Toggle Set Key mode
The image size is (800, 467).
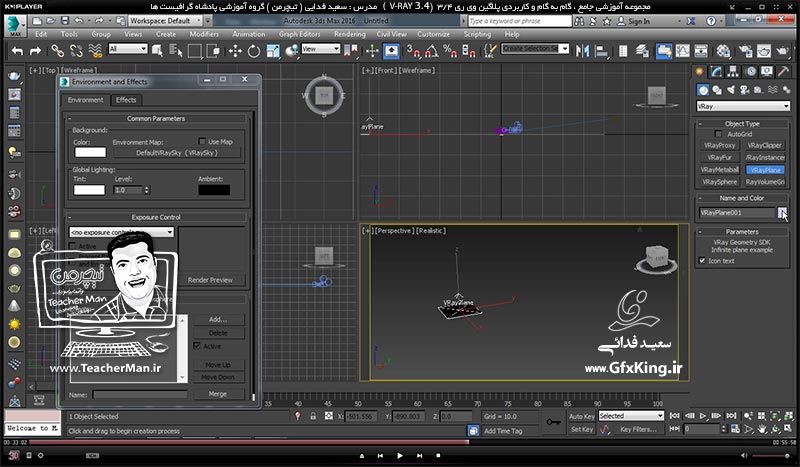click(581, 429)
